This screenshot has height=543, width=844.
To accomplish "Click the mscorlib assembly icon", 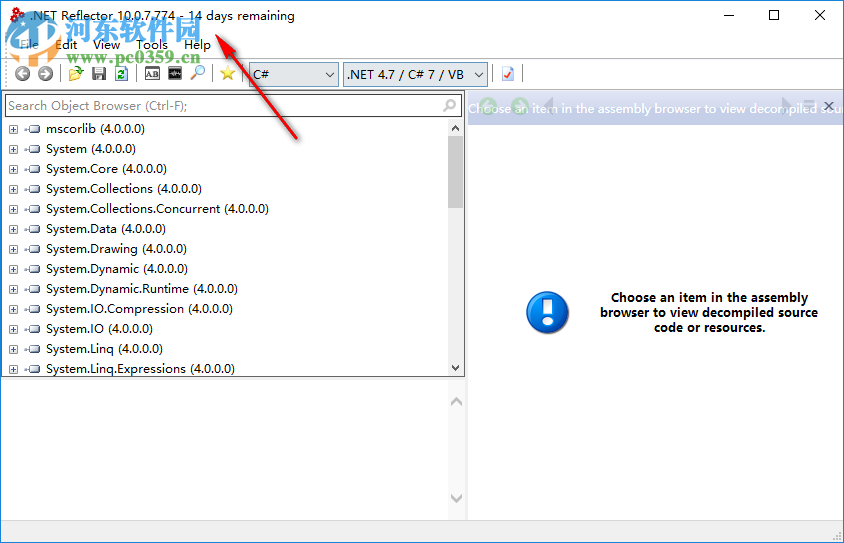I will (33, 129).
